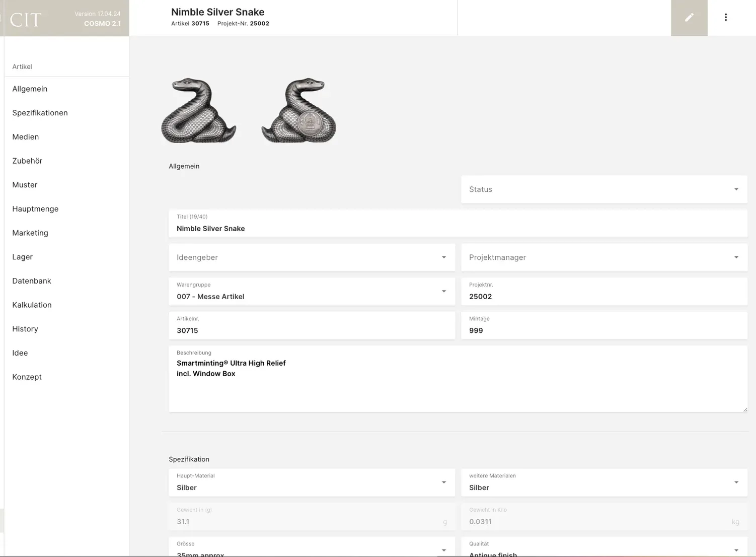Click the Titel input field
The height and width of the screenshot is (557, 756).
458,224
